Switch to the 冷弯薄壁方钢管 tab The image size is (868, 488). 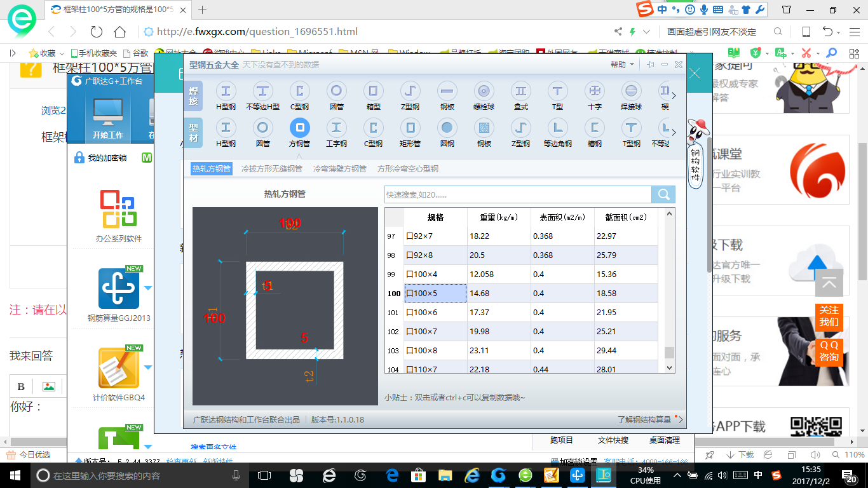point(340,168)
